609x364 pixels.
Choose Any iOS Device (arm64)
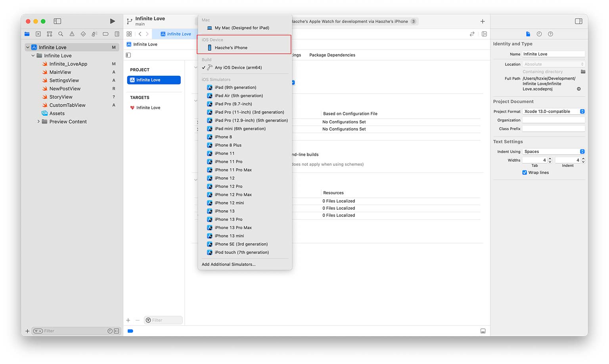(x=245, y=67)
